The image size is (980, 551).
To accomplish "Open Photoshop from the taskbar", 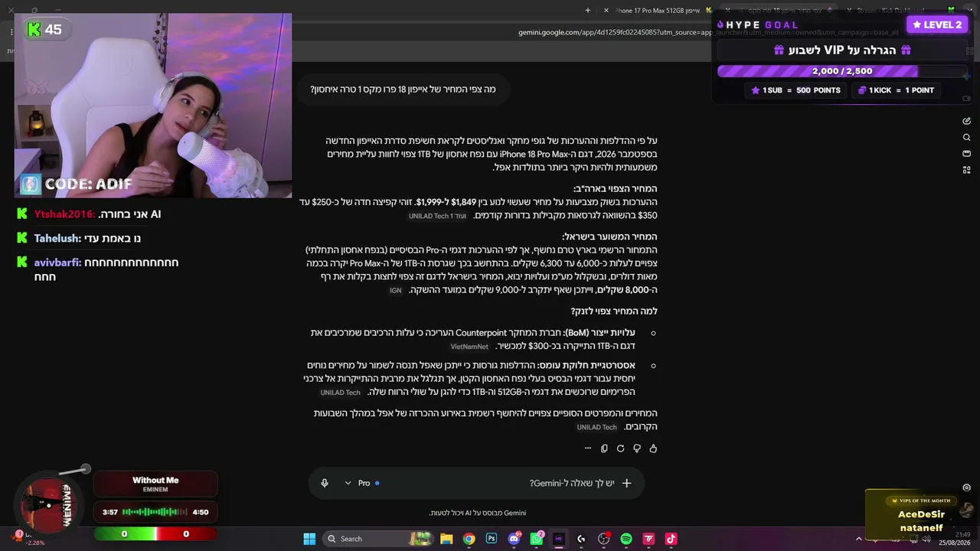I will tap(492, 539).
